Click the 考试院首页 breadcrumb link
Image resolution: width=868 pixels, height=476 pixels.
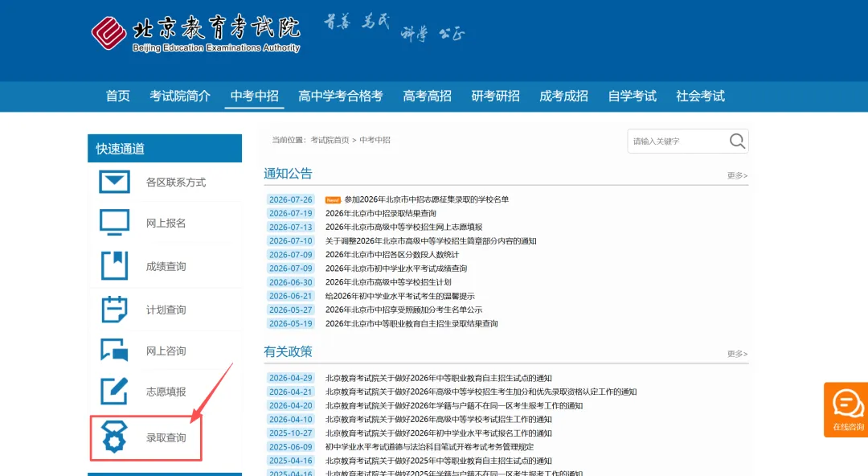coord(330,140)
